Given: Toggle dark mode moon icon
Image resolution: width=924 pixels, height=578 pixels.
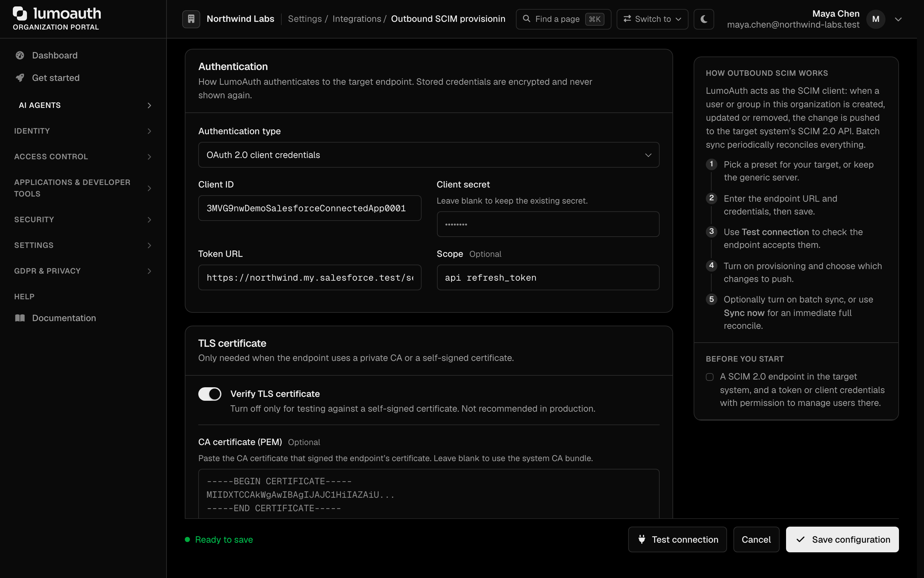Looking at the screenshot, I should click(x=704, y=19).
